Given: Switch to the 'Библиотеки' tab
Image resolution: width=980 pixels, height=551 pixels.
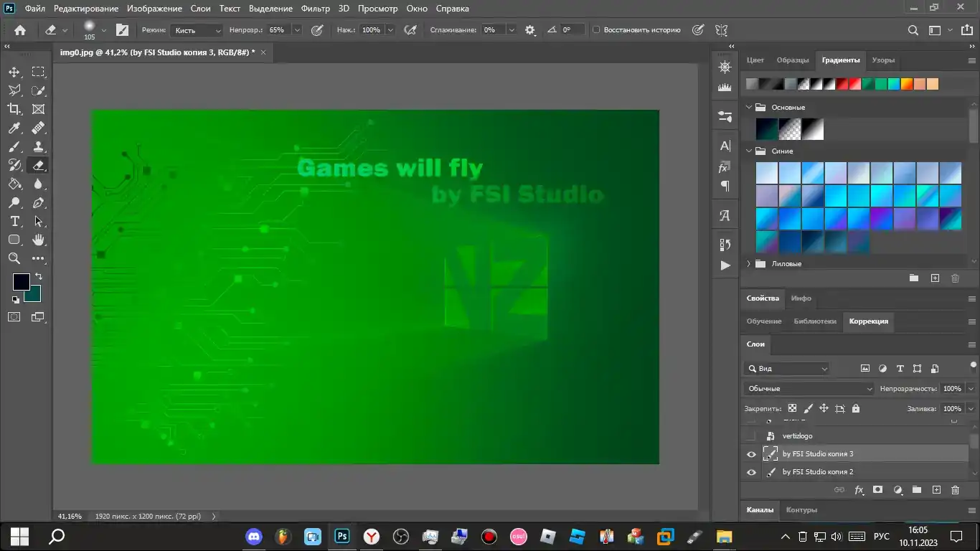Looking at the screenshot, I should 815,321.
